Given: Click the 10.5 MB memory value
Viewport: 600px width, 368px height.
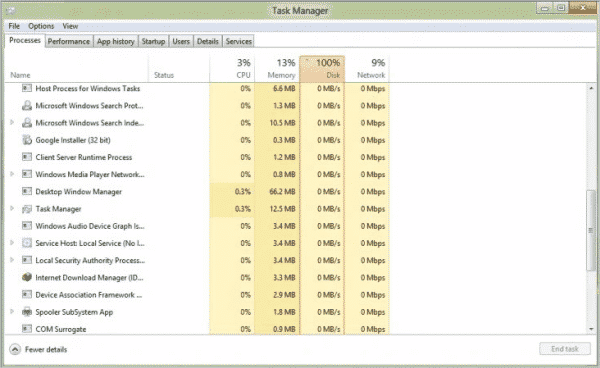Looking at the screenshot, I should pos(282,123).
